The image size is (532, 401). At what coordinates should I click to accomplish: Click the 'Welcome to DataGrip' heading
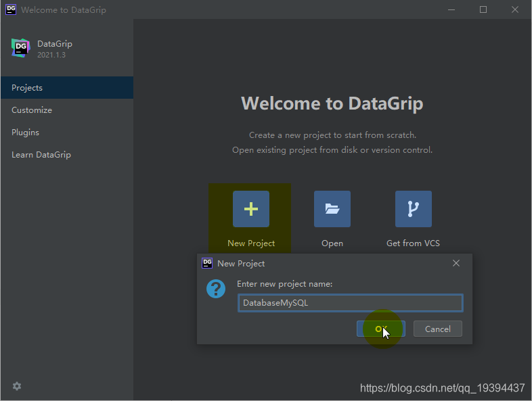(332, 103)
